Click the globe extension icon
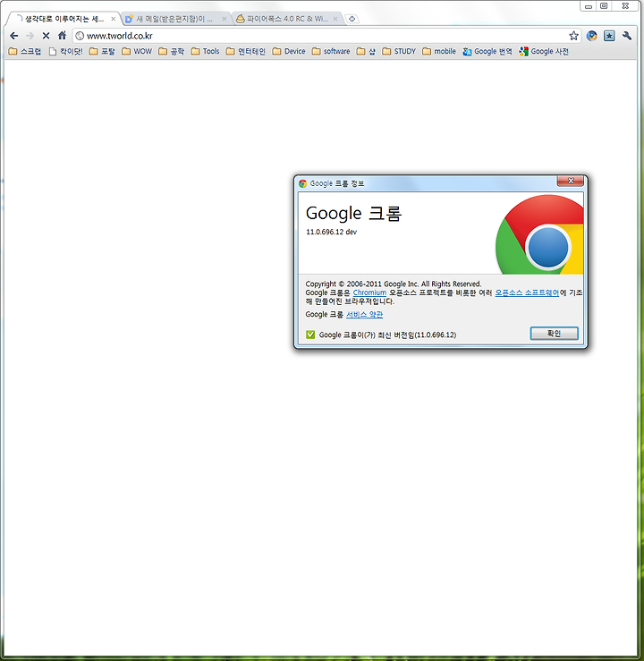Screen dimensions: 644x661 [592, 36]
